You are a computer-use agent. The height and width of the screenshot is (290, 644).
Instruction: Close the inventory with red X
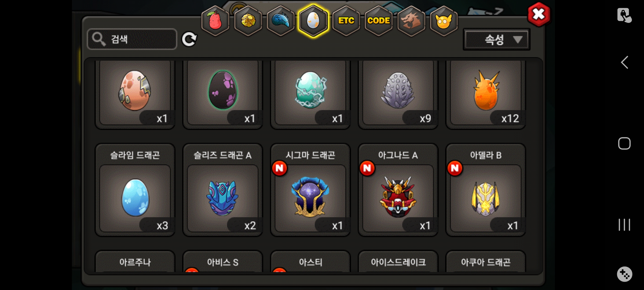pos(539,14)
